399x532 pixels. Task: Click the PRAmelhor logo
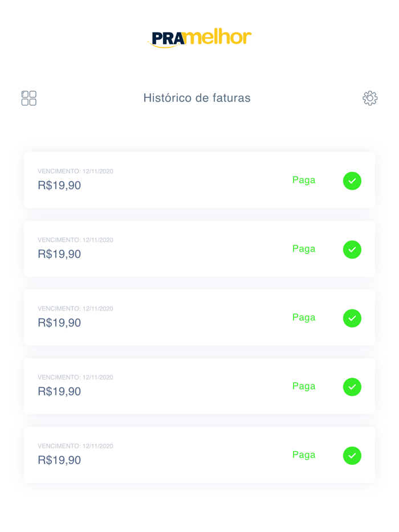pos(199,37)
